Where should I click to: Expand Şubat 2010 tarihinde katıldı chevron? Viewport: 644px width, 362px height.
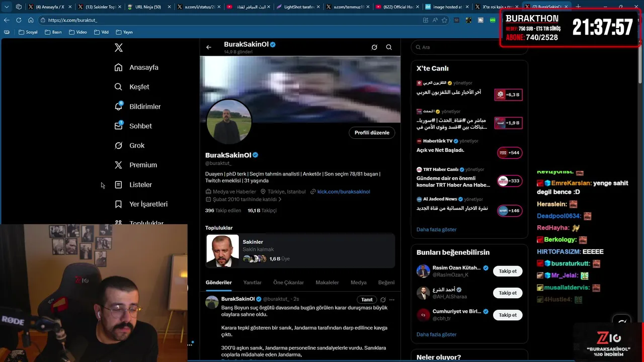click(x=280, y=200)
